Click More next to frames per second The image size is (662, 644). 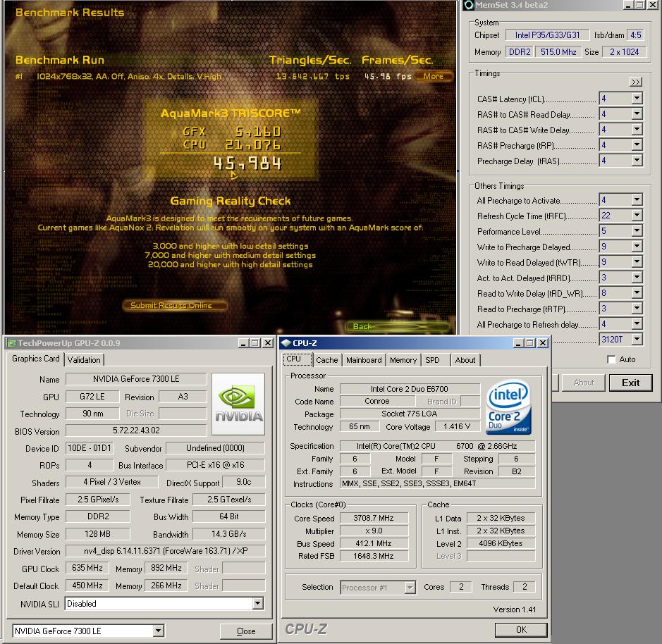click(434, 76)
